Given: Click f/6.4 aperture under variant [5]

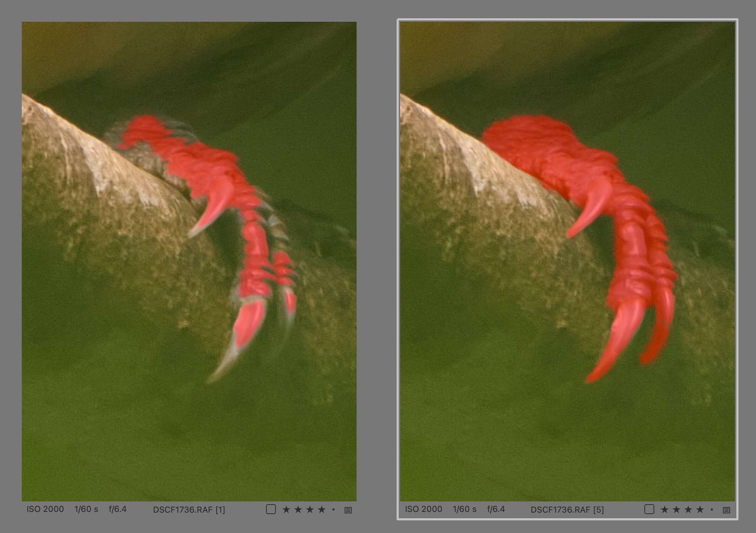Looking at the screenshot, I should (x=496, y=509).
